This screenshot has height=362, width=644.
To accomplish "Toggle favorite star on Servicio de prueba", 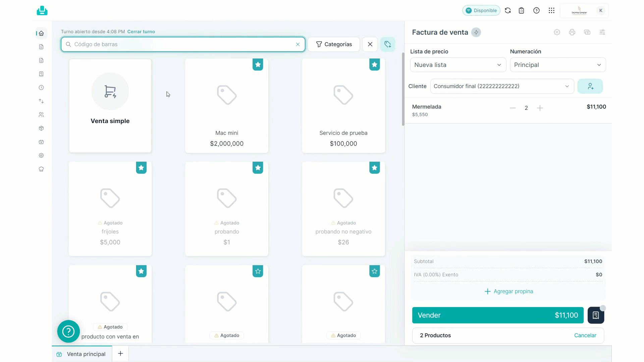I will pyautogui.click(x=374, y=64).
